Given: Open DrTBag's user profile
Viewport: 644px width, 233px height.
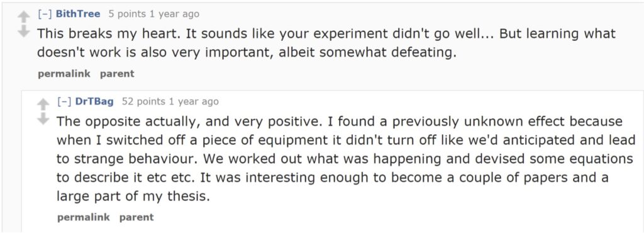Looking at the screenshot, I should [x=94, y=101].
